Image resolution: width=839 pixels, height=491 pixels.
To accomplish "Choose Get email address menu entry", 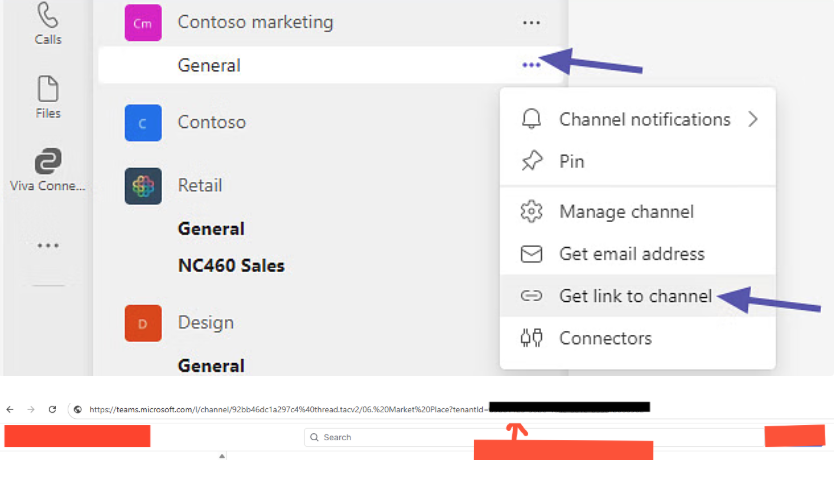I will click(x=638, y=254).
